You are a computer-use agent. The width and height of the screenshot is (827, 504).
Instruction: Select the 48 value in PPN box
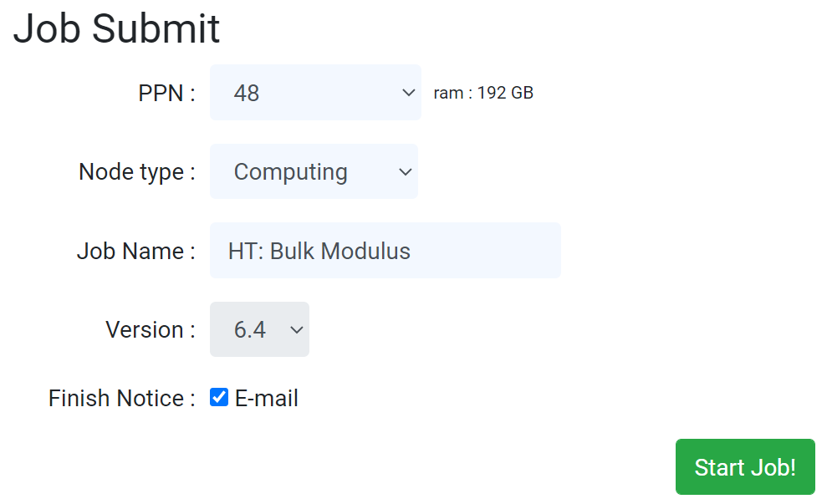pos(247,93)
